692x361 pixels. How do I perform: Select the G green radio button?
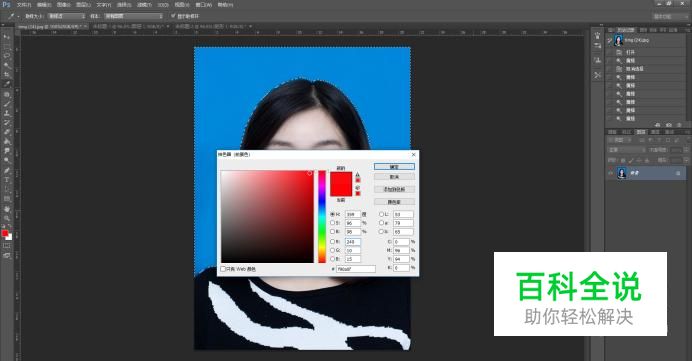tap(333, 250)
